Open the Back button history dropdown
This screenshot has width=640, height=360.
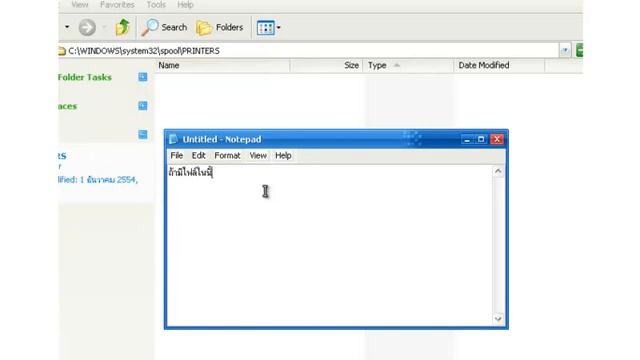click(x=67, y=27)
